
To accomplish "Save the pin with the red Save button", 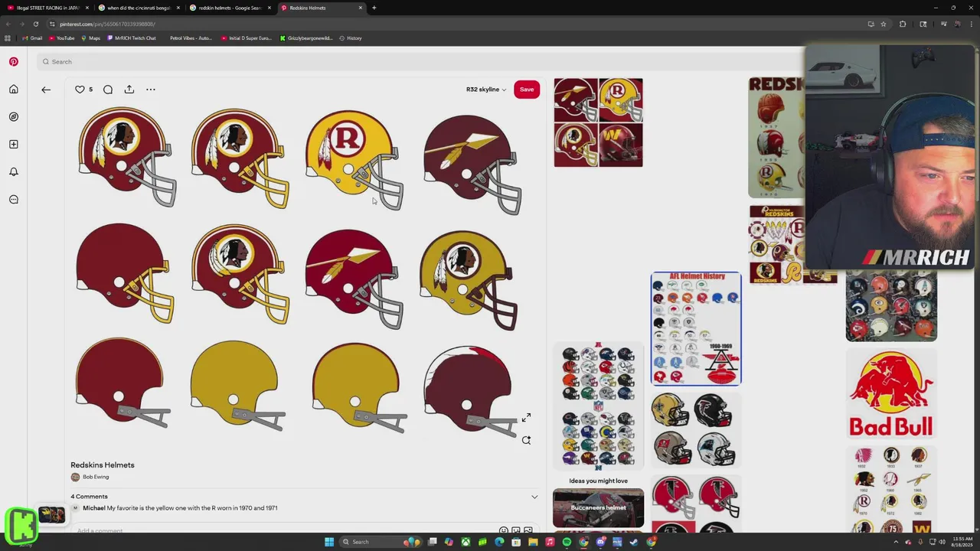I will pyautogui.click(x=527, y=90).
